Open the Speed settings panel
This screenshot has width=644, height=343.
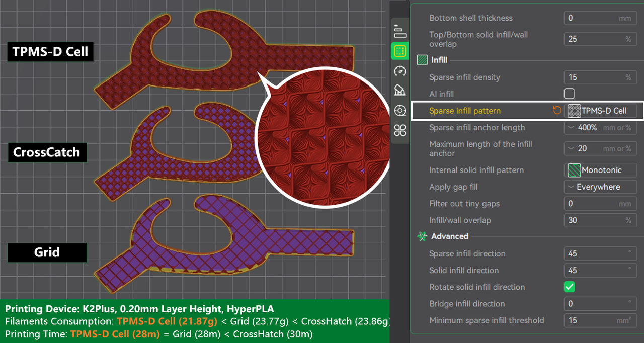(400, 71)
